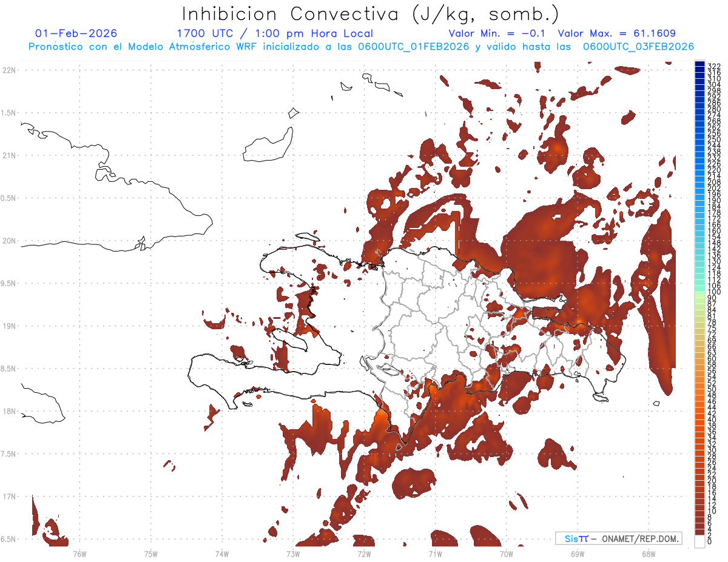Image resolution: width=728 pixels, height=562 pixels.
Task: Click the 100 value on the color scale
Action: [714, 293]
